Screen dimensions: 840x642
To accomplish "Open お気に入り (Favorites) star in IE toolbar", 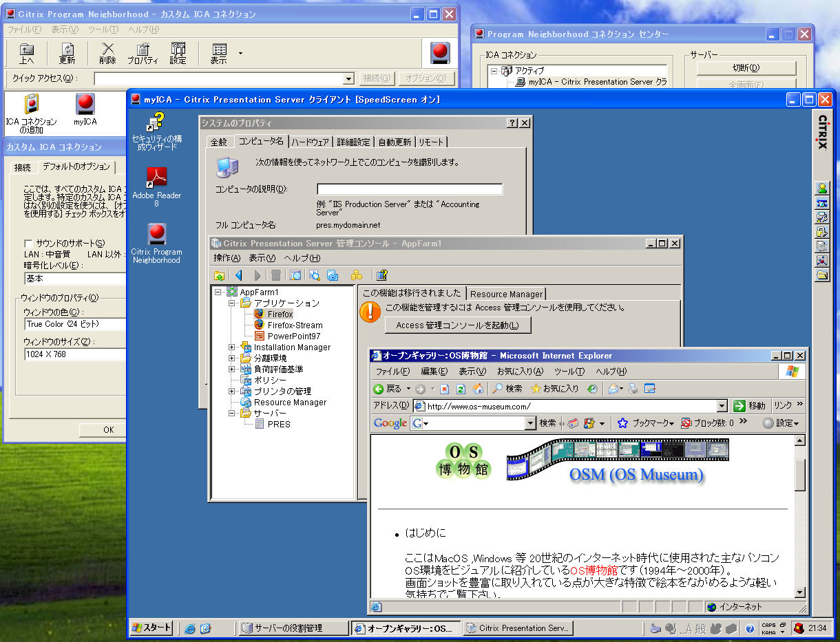I will (x=554, y=389).
